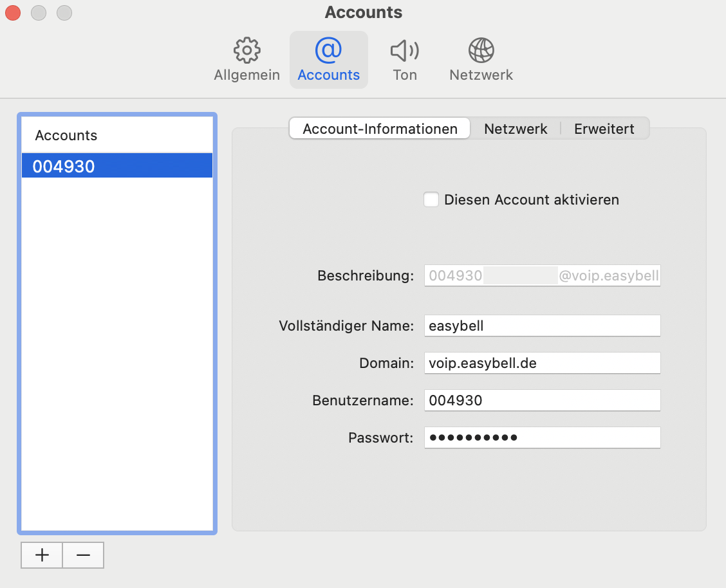Viewport: 726px width, 588px height.
Task: Open the Erweitert tab
Action: coord(604,129)
